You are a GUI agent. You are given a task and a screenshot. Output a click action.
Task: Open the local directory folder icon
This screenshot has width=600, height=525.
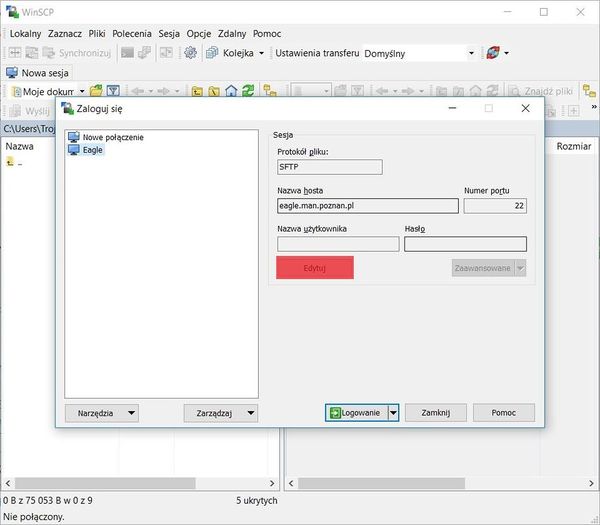tap(96, 91)
